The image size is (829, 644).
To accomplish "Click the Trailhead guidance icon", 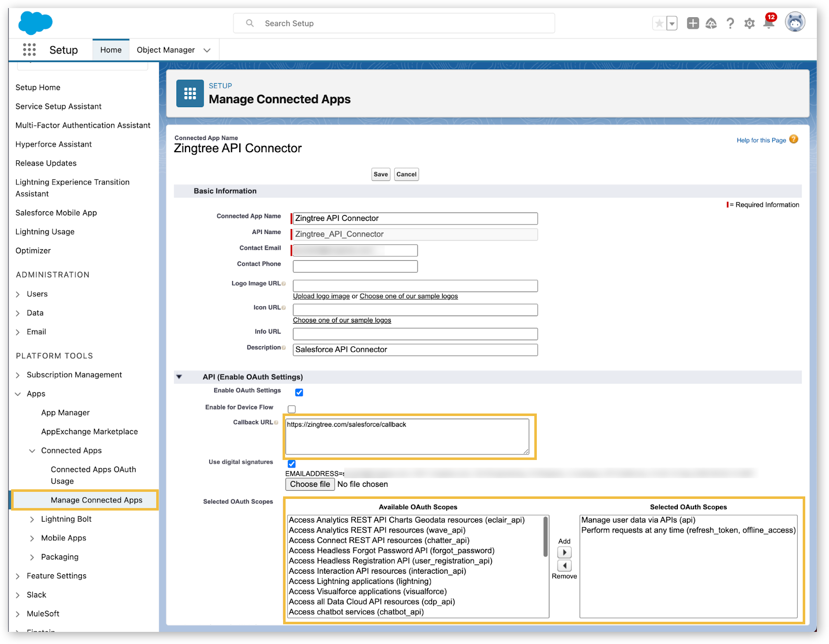I will pyautogui.click(x=711, y=23).
